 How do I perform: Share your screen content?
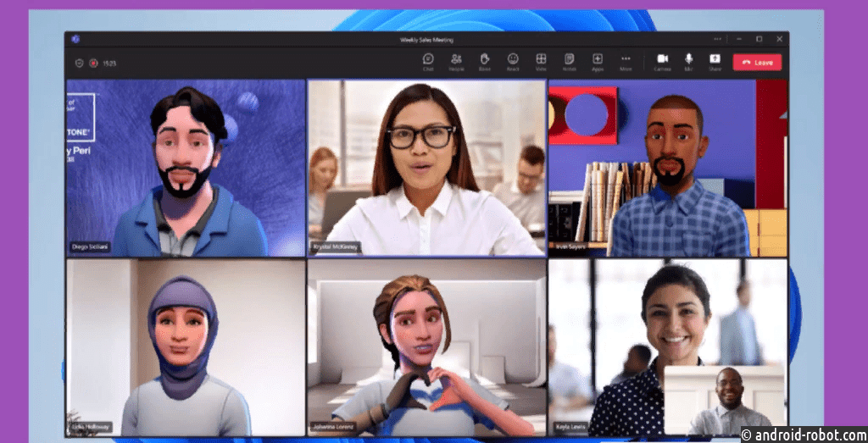tap(715, 62)
